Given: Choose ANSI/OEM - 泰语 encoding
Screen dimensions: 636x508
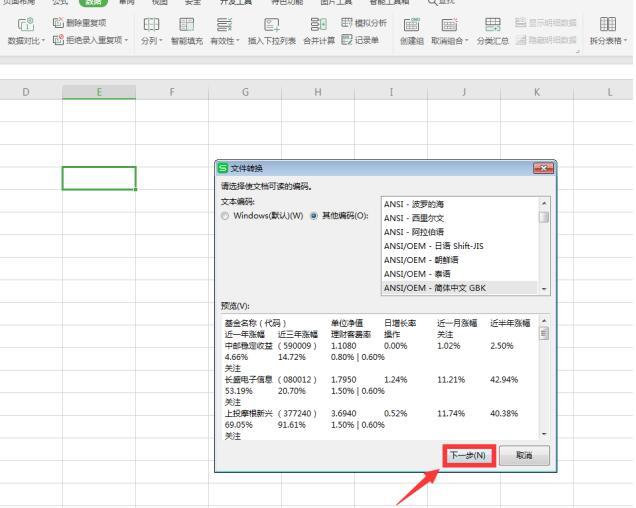Looking at the screenshot, I should click(x=460, y=274).
